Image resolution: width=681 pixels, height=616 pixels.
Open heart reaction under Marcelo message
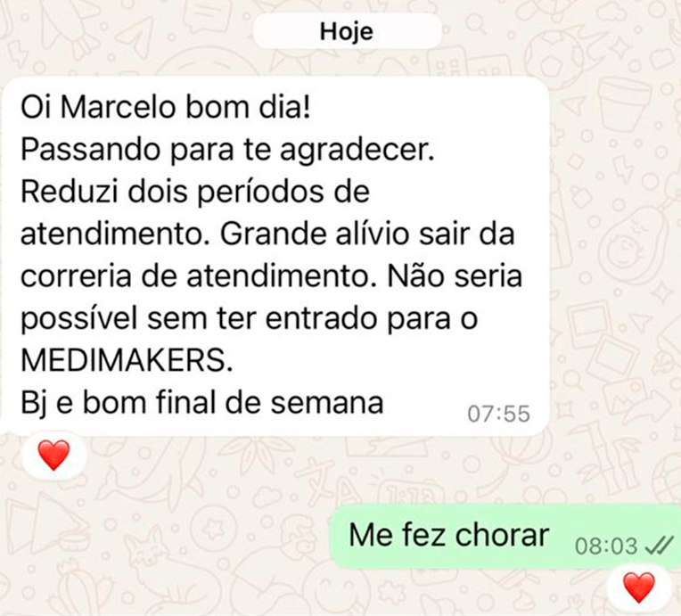pos(53,455)
